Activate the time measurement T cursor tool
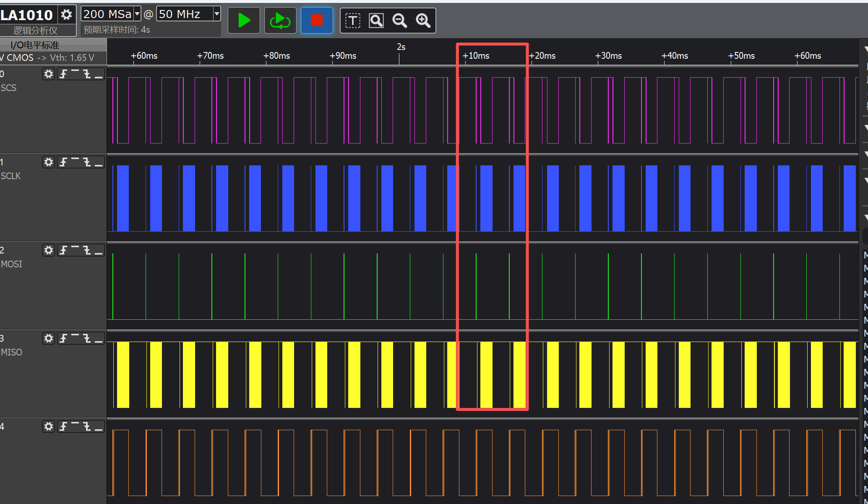The height and width of the screenshot is (504, 868). tap(352, 20)
